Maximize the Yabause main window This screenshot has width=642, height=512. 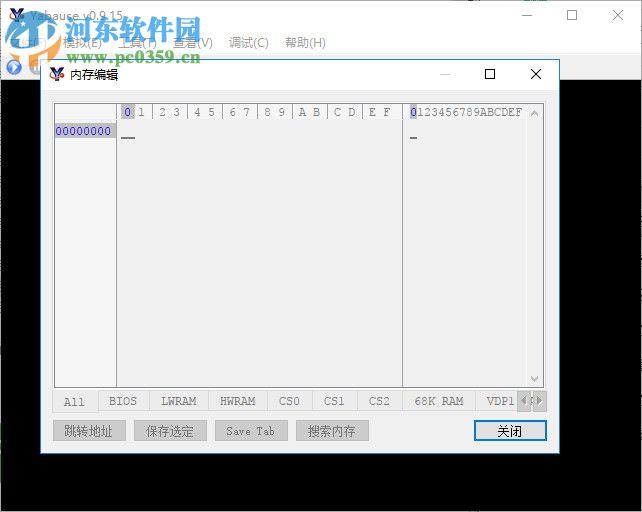point(572,16)
